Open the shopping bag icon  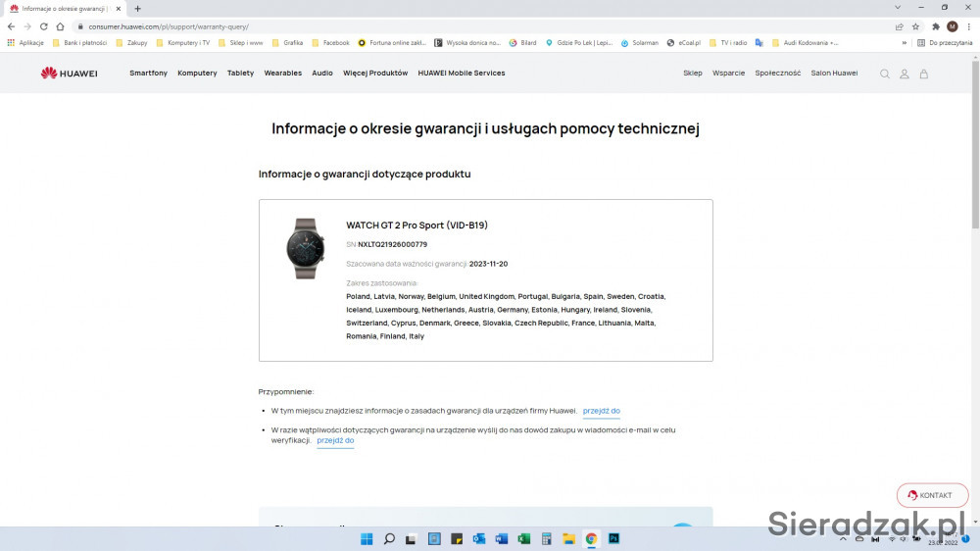coord(923,74)
